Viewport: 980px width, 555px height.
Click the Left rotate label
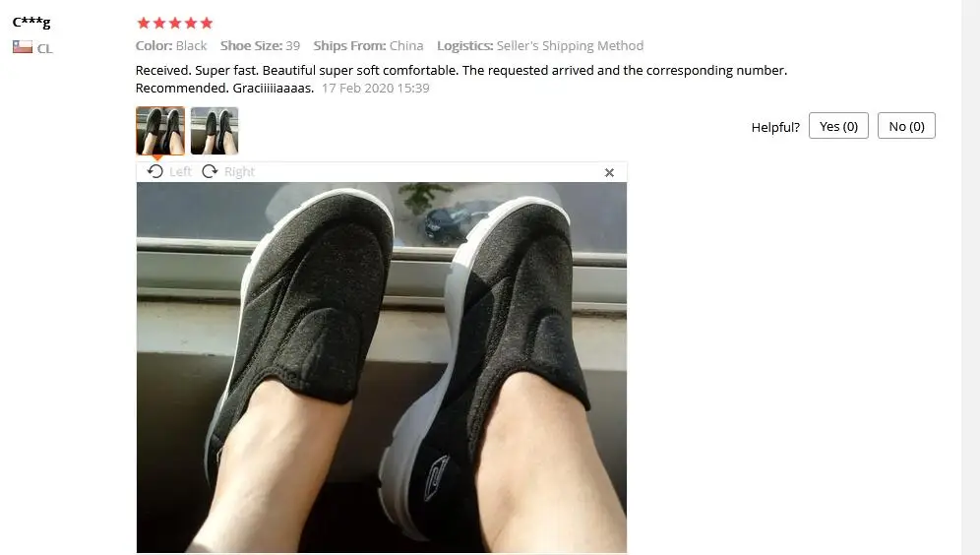[x=180, y=171]
